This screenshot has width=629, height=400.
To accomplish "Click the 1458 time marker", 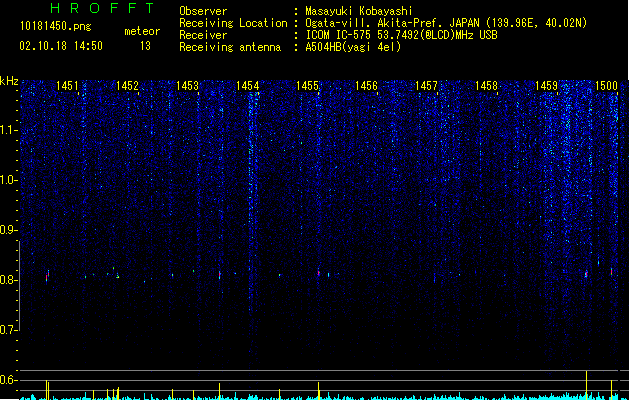I will coord(486,86).
